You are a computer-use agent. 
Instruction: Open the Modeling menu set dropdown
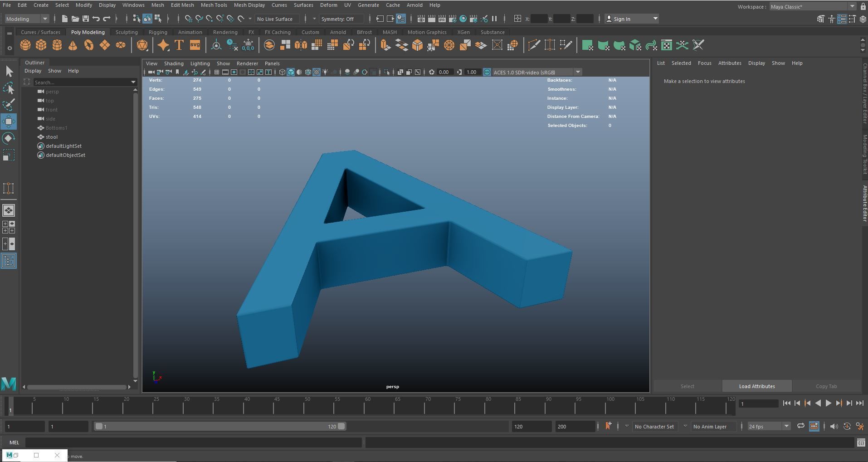(x=26, y=19)
